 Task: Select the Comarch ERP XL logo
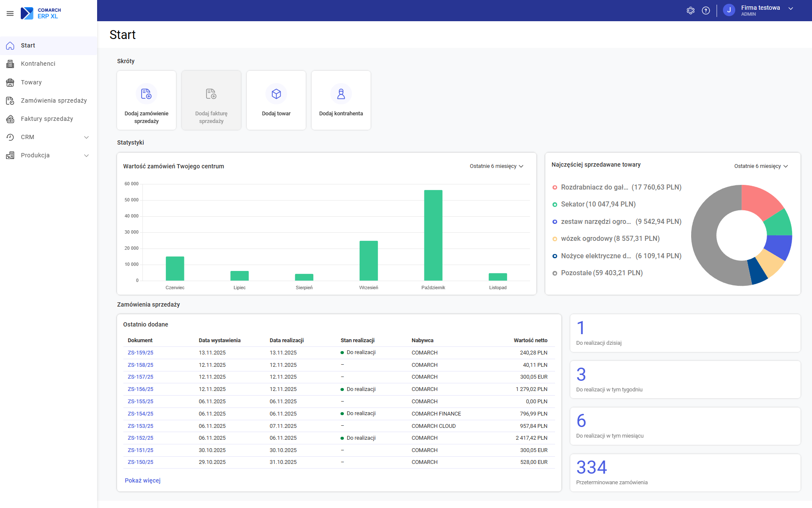pyautogui.click(x=40, y=13)
